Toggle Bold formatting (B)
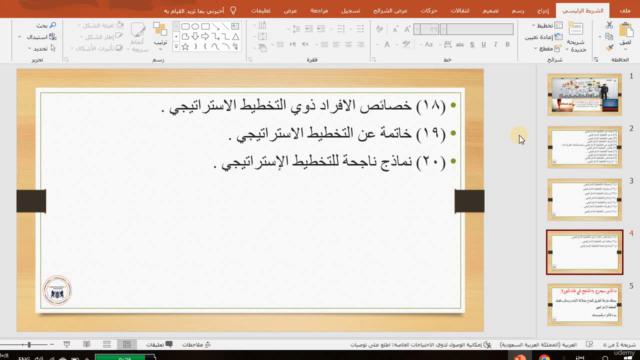This screenshot has width=640, height=360. pos(507,44)
